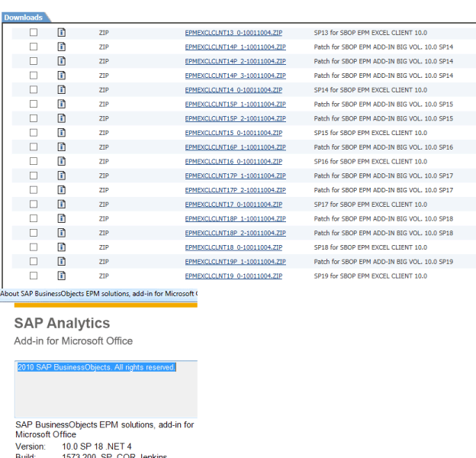Open info icon for EPMEXCLCLNT19_0-10011004.ZIP
Screen dimensions: 476x458
pyautogui.click(x=62, y=276)
